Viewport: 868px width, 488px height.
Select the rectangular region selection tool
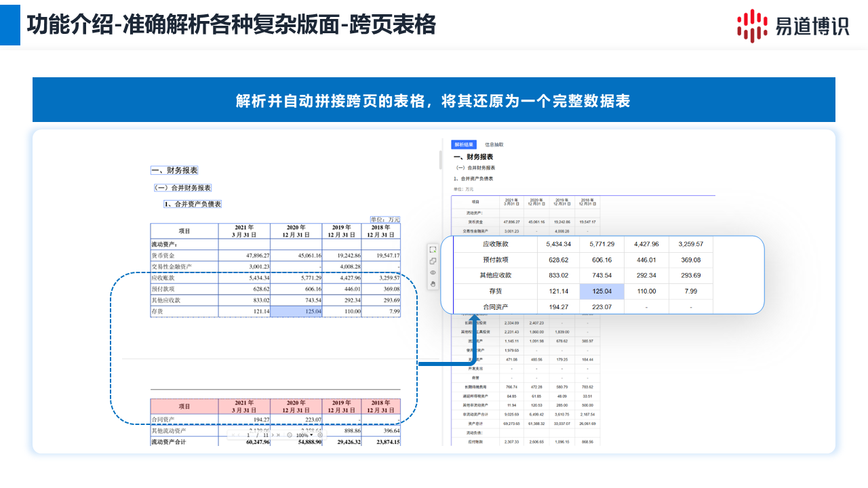pyautogui.click(x=433, y=249)
